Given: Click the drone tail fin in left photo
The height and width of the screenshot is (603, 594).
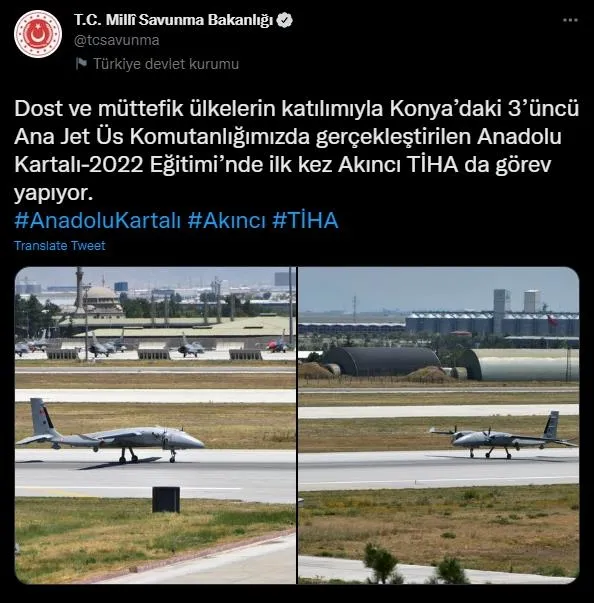Looking at the screenshot, I should coord(42,418).
